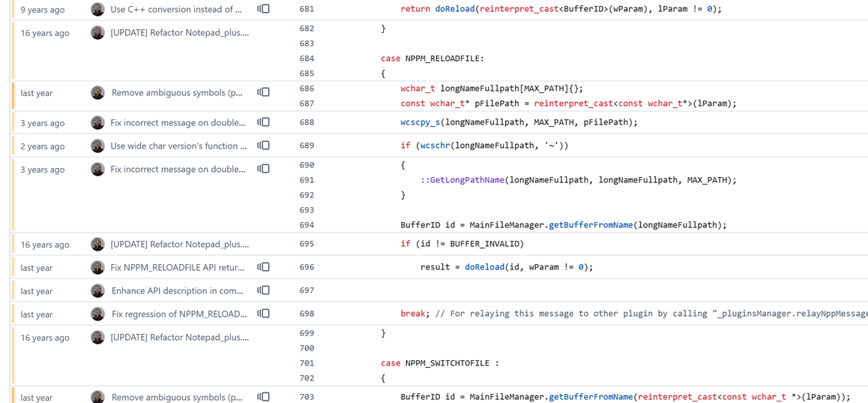Open author avatar on the line 686 commit
This screenshot has width=868, height=403.
point(97,92)
